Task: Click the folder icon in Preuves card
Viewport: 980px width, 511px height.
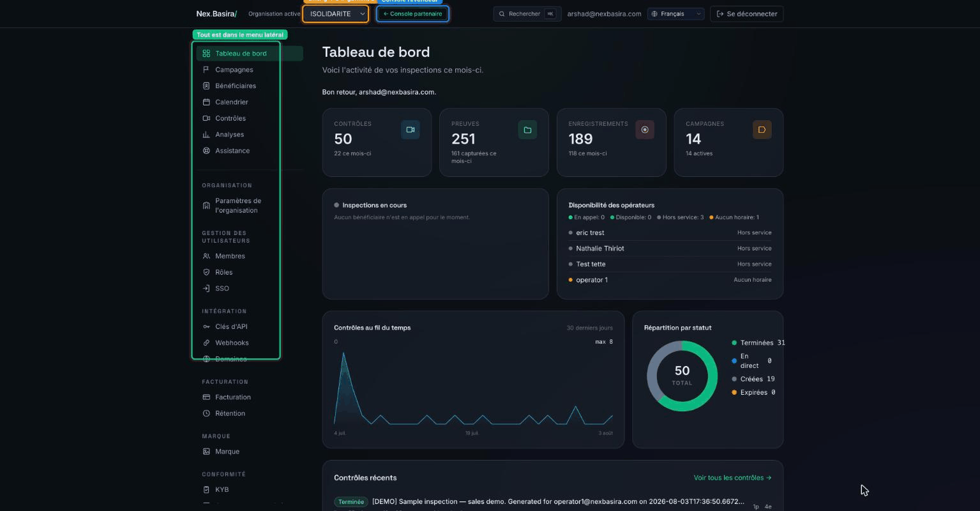Action: pyautogui.click(x=527, y=130)
